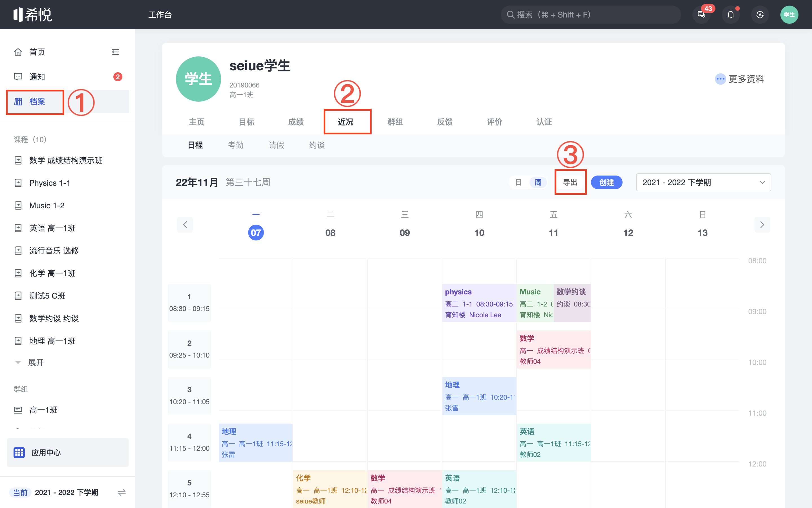Open the 评价 tab

[495, 122]
